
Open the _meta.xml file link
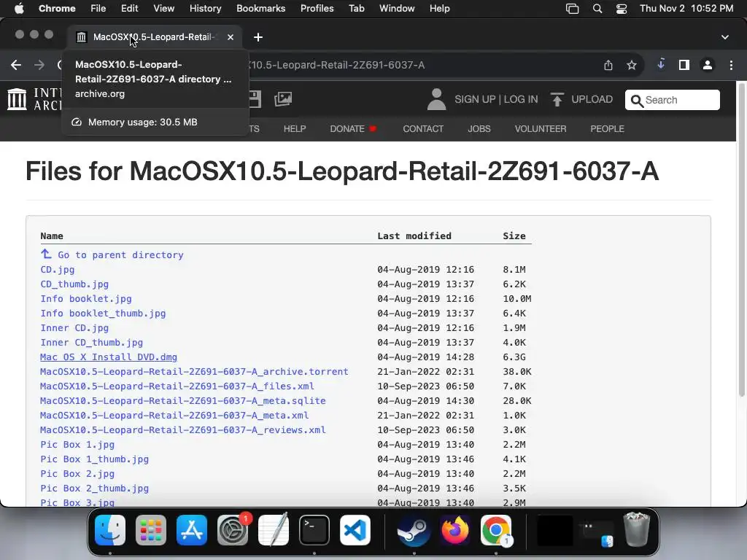174,415
